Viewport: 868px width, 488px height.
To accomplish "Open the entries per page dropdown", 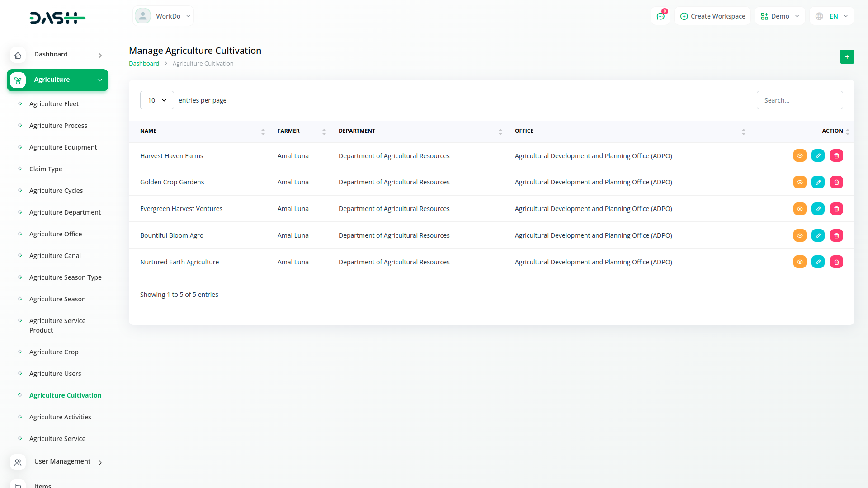I will click(x=157, y=100).
